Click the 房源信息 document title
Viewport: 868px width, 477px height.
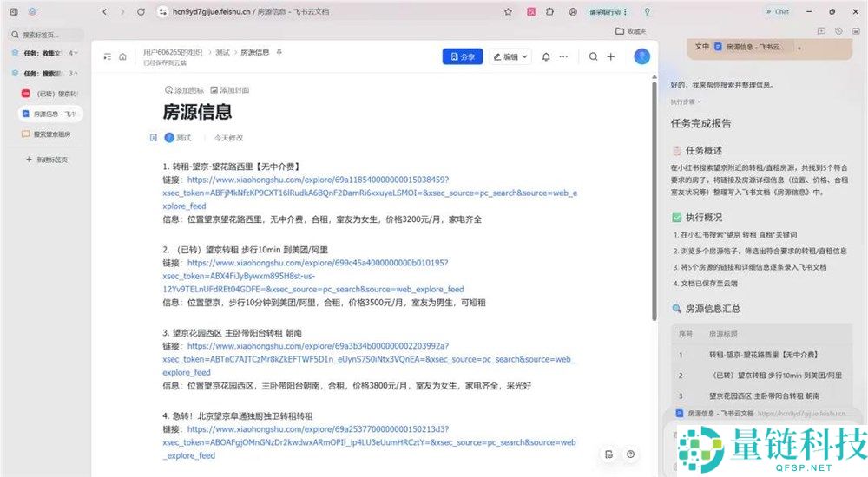197,113
